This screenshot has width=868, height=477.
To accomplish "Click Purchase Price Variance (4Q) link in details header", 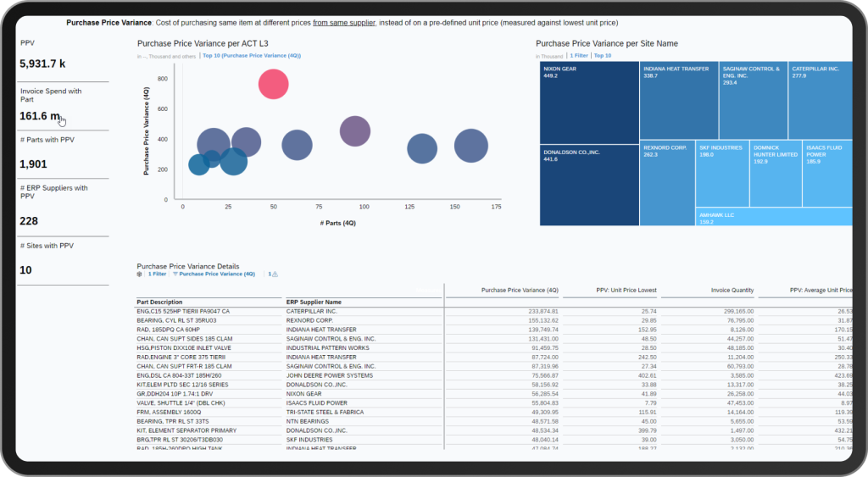I will [x=217, y=274].
